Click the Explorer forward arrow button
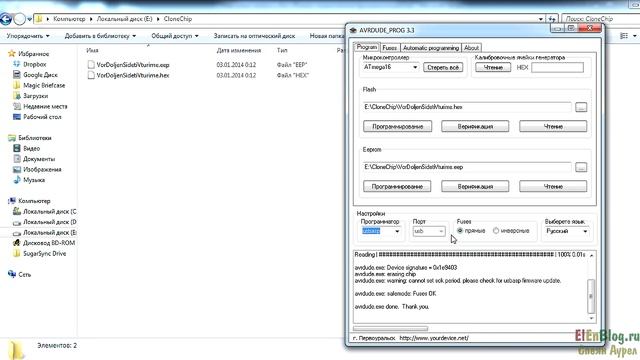Screen dimensions: 640x360 click(x=19, y=19)
